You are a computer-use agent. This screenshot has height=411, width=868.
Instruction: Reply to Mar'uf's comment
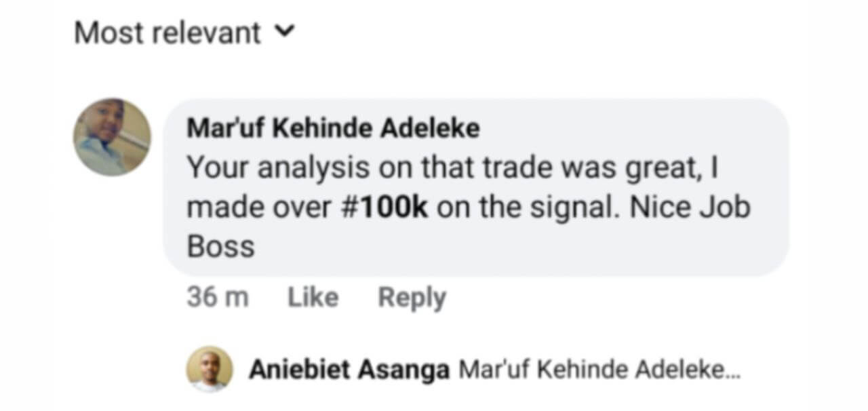click(x=412, y=297)
